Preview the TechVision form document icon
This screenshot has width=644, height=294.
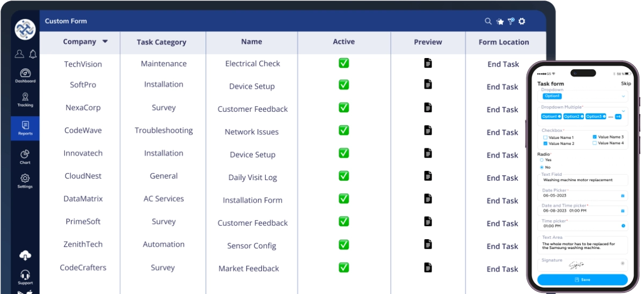[x=428, y=63]
